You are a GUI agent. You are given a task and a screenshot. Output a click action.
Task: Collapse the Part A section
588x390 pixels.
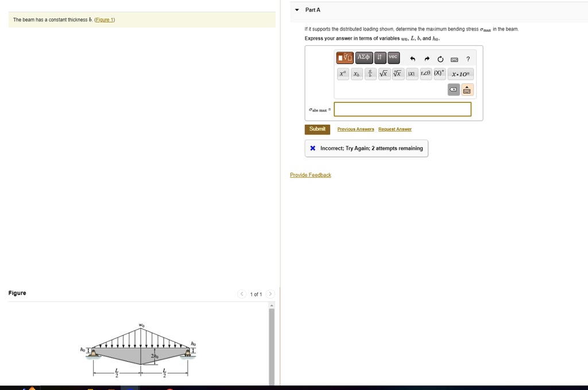(x=297, y=10)
